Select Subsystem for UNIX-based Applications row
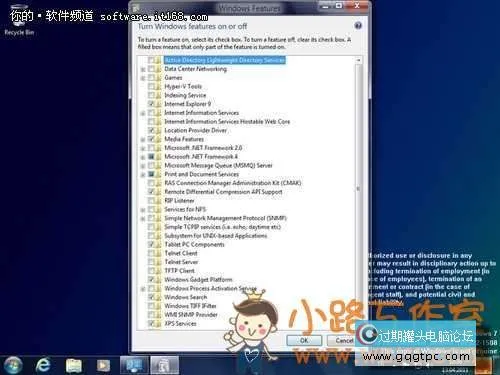The width and height of the screenshot is (500, 375). point(216,236)
